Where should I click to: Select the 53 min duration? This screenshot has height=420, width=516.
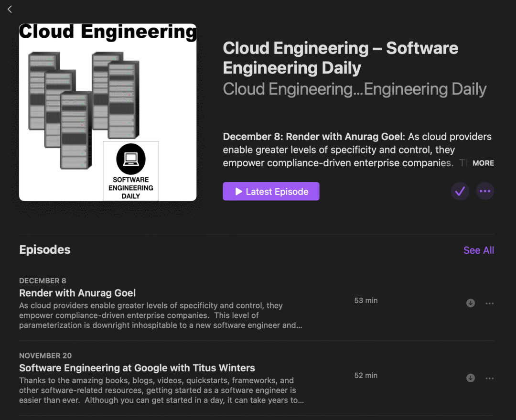click(x=365, y=300)
